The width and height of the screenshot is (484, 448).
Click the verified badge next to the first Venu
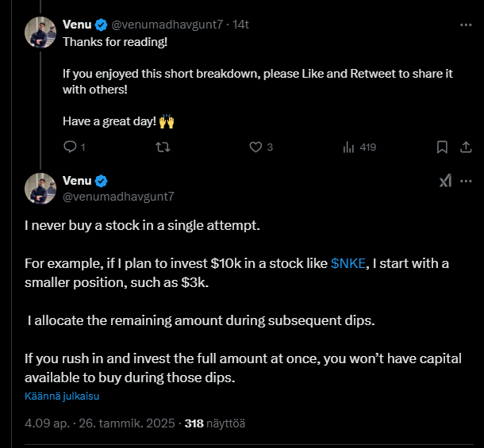pyautogui.click(x=102, y=25)
